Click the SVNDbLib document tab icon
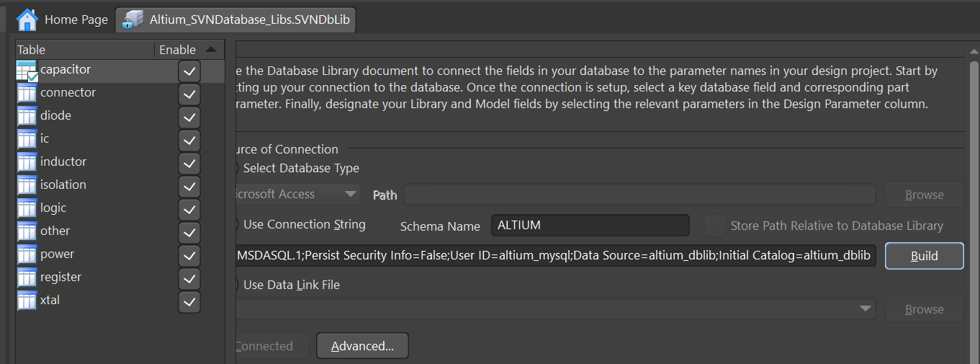 (x=132, y=19)
